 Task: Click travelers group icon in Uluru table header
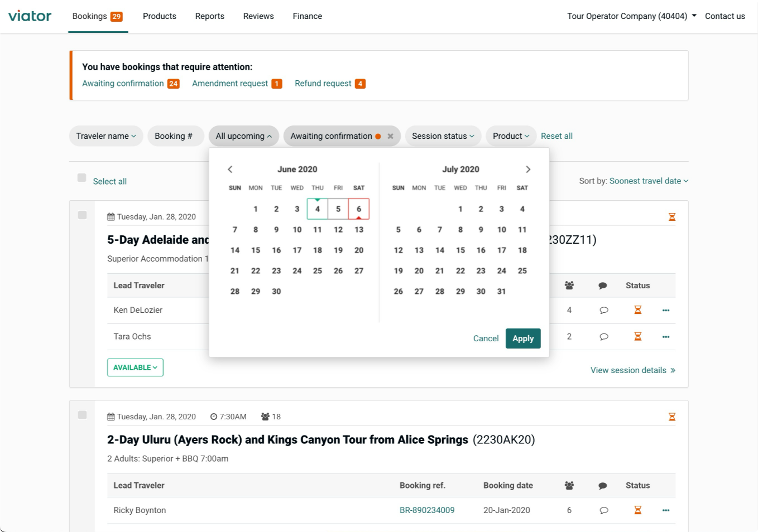[x=569, y=486]
